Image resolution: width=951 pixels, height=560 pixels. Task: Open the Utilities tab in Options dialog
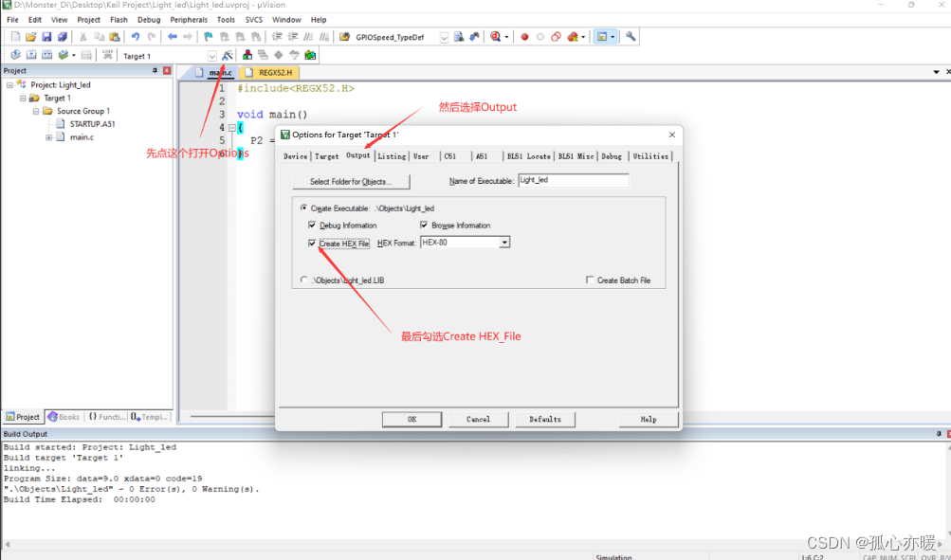[650, 156]
